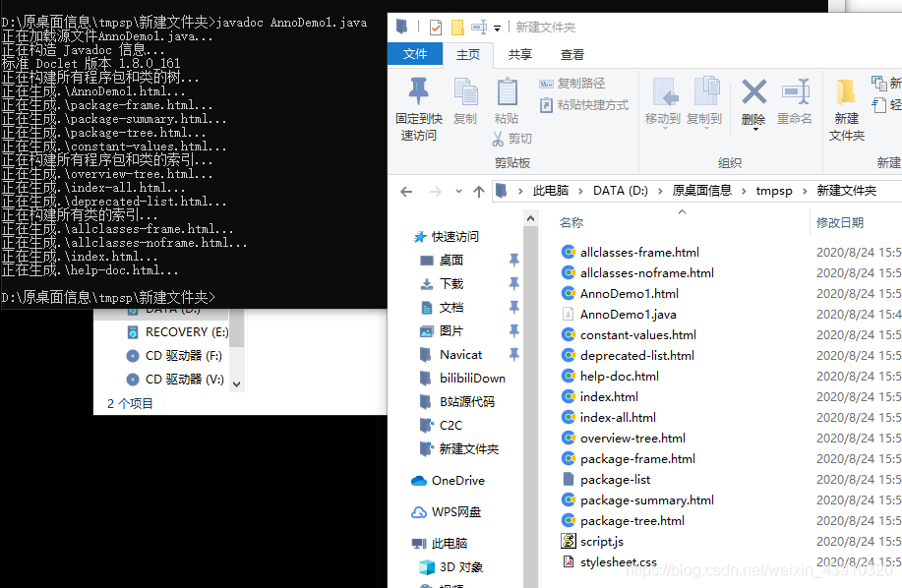Screen dimensions: 902x588
Task: Unpin 图片 from Quick access
Action: tap(512, 331)
